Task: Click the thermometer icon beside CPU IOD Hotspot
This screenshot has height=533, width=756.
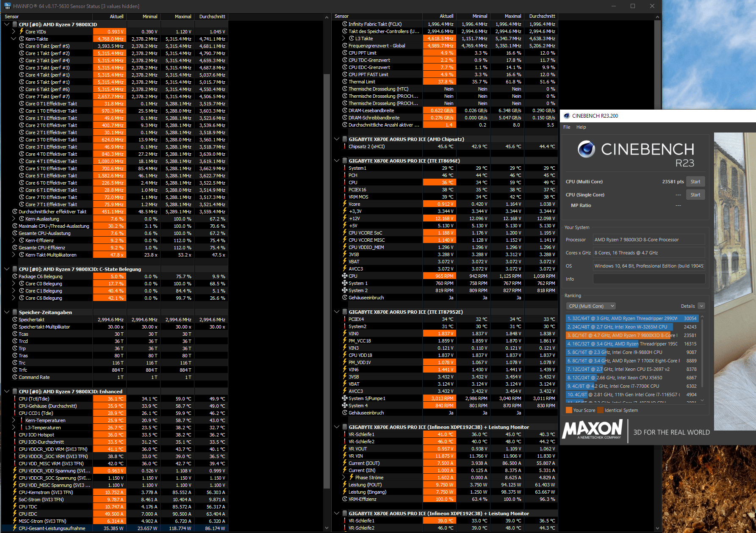Action: (x=15, y=434)
